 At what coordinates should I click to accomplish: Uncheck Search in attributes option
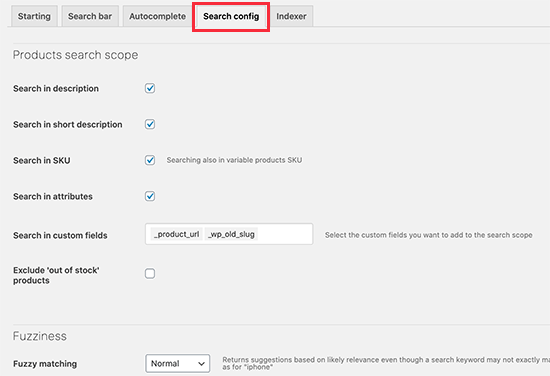(150, 196)
